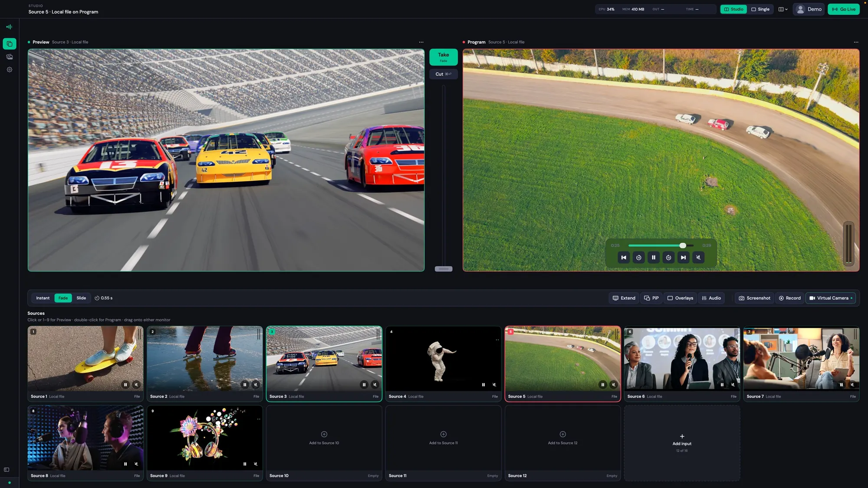Skip to start in Program playback controls
Image resolution: width=868 pixels, height=488 pixels.
624,258
